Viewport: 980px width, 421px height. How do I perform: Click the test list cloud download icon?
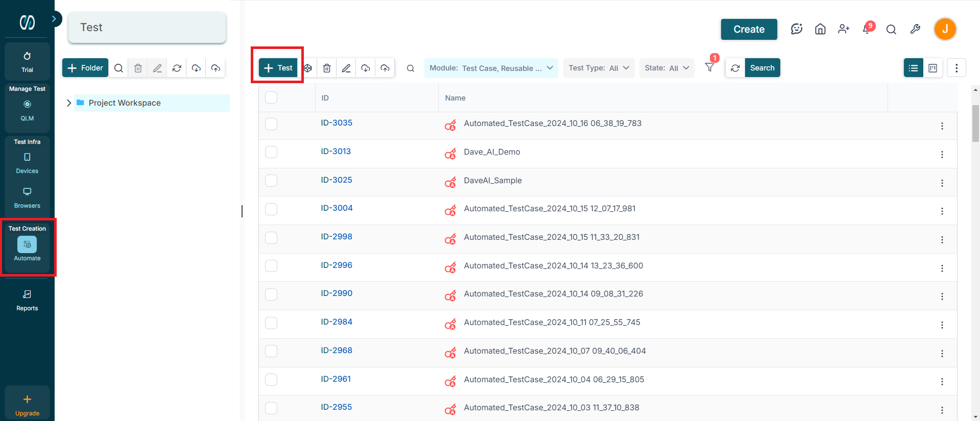[x=366, y=68]
